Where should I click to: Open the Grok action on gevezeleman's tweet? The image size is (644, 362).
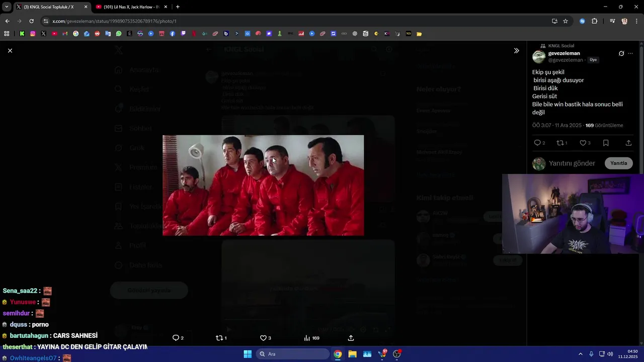(x=621, y=53)
